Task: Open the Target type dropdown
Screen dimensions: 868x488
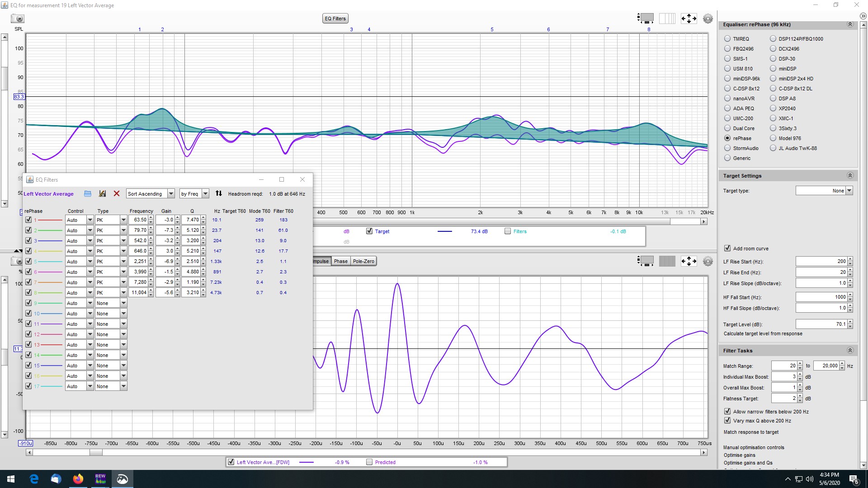Action: tap(824, 191)
